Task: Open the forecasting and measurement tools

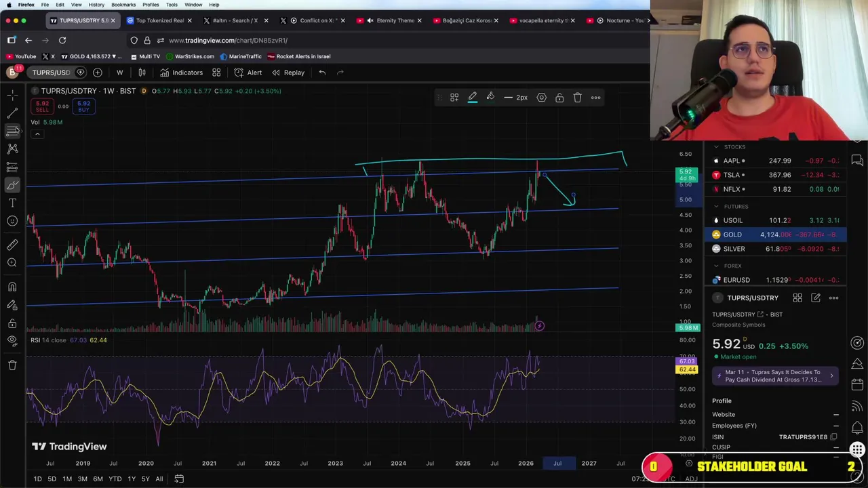Action: (12, 167)
